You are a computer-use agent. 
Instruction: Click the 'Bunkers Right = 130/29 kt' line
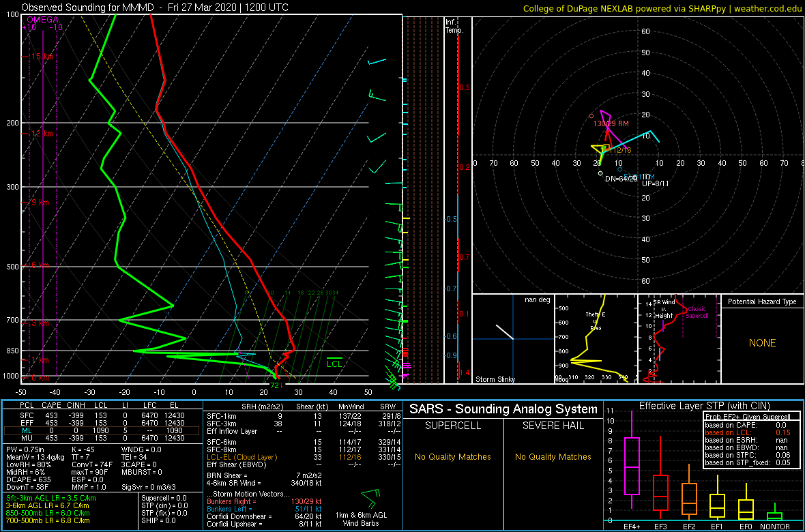264,501
